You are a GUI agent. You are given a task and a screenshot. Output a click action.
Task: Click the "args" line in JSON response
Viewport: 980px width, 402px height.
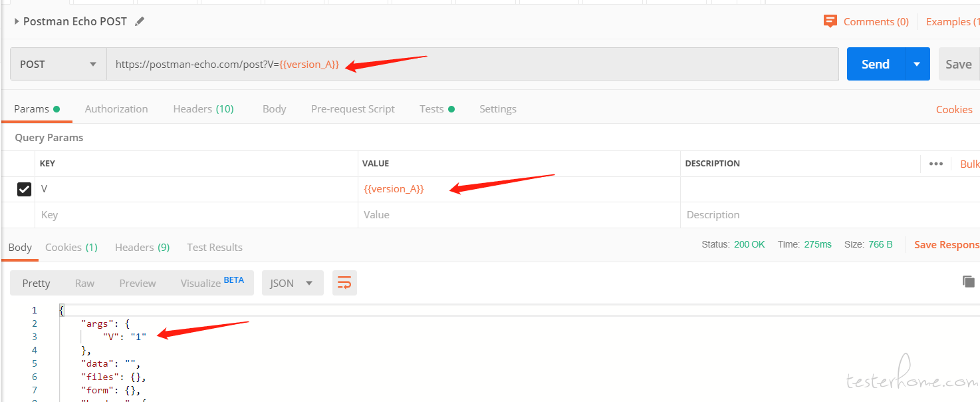coord(105,323)
